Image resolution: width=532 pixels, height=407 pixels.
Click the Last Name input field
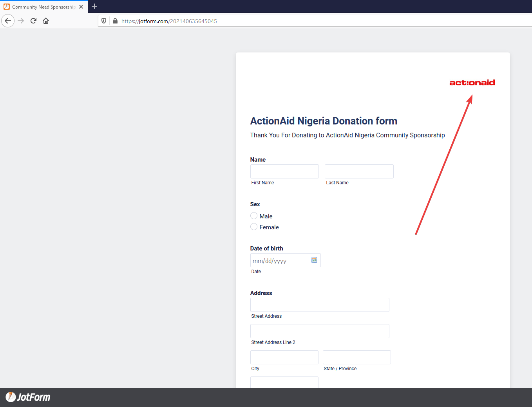point(358,171)
